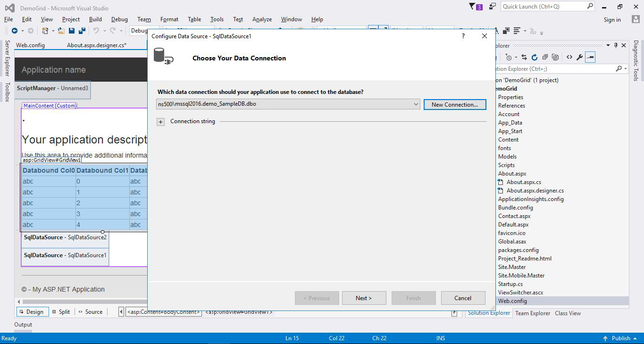
Task: Open Solution Explorer window position dropdown
Action: 608,45
